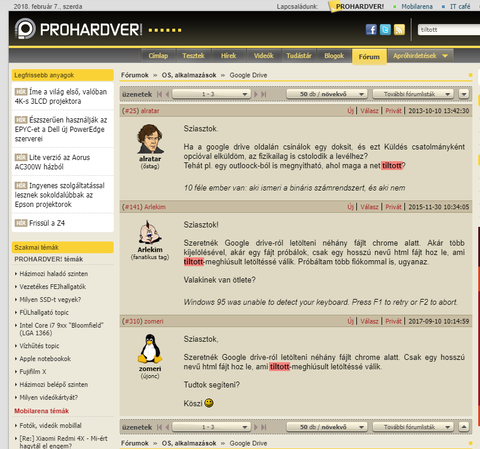Open topic Fujifilm X
Screen dimensions: 480x449
(x=33, y=372)
